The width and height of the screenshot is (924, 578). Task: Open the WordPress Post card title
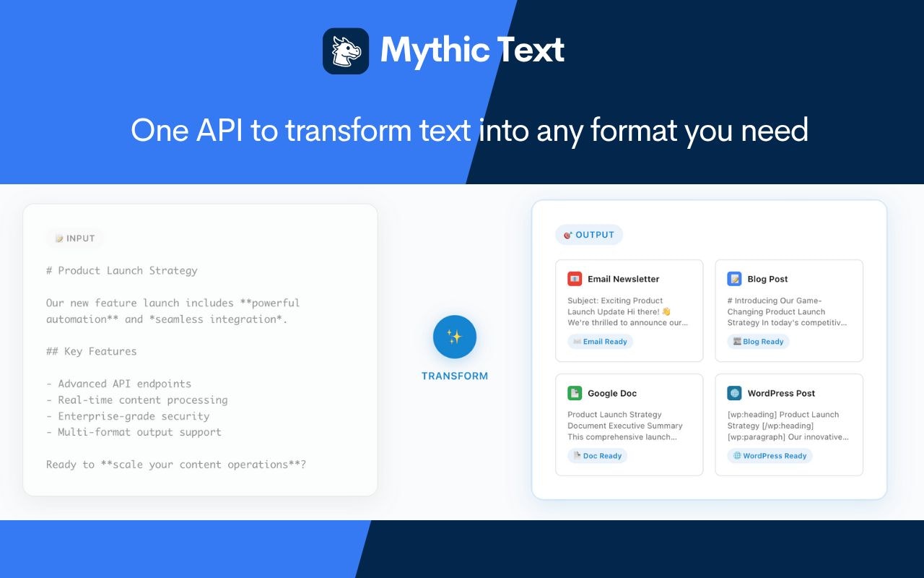tap(782, 393)
